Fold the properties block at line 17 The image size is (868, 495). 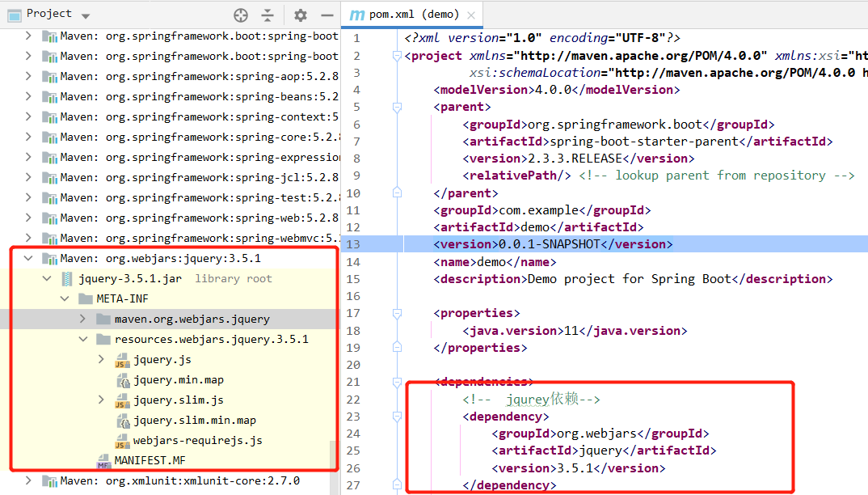[397, 314]
